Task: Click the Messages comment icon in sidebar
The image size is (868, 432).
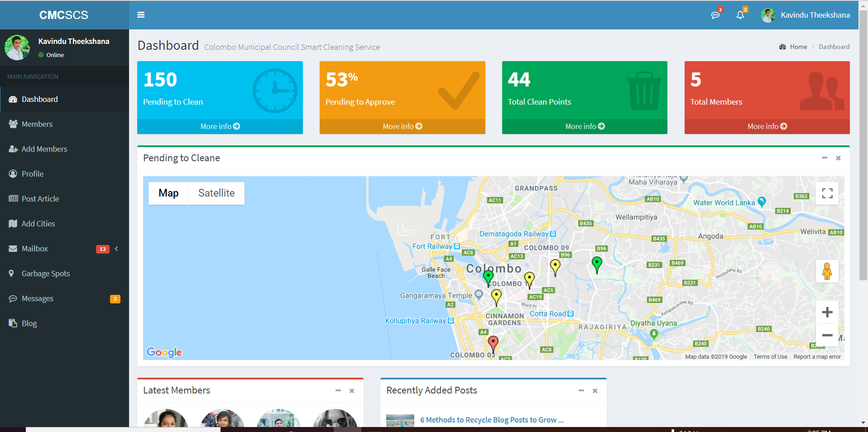Action: click(13, 298)
